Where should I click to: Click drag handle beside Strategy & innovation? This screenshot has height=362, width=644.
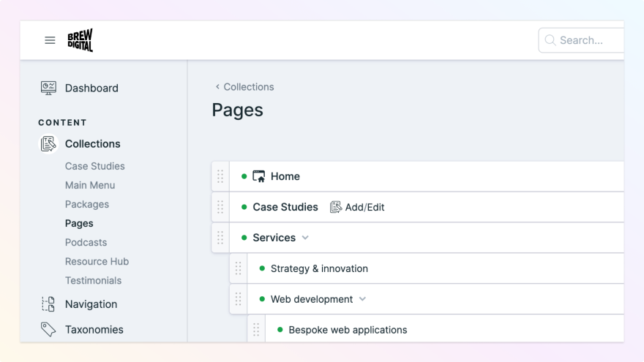pyautogui.click(x=238, y=268)
